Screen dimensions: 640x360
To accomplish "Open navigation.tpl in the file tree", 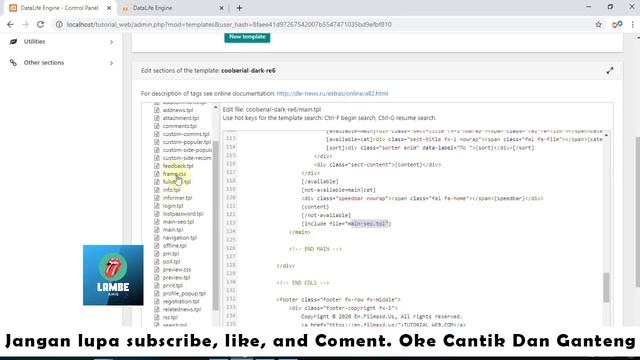I will click(x=180, y=238).
